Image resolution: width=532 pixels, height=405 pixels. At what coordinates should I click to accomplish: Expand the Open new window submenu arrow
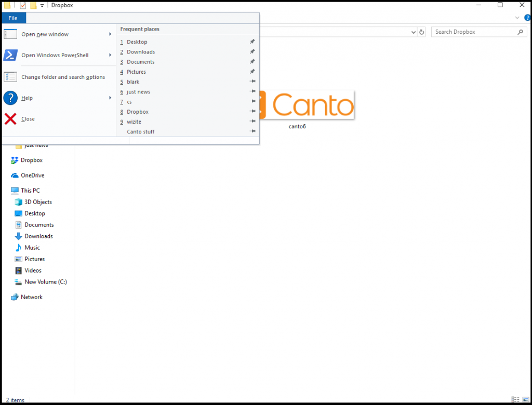point(110,34)
